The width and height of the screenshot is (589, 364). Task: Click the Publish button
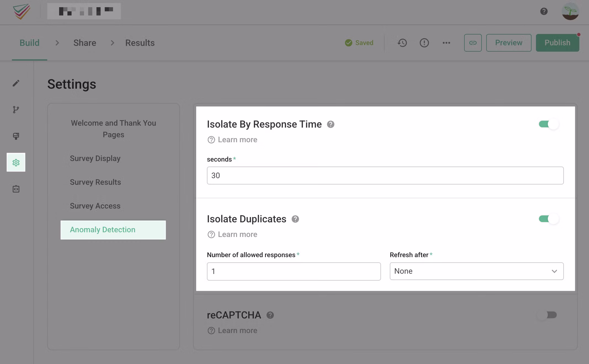click(558, 43)
